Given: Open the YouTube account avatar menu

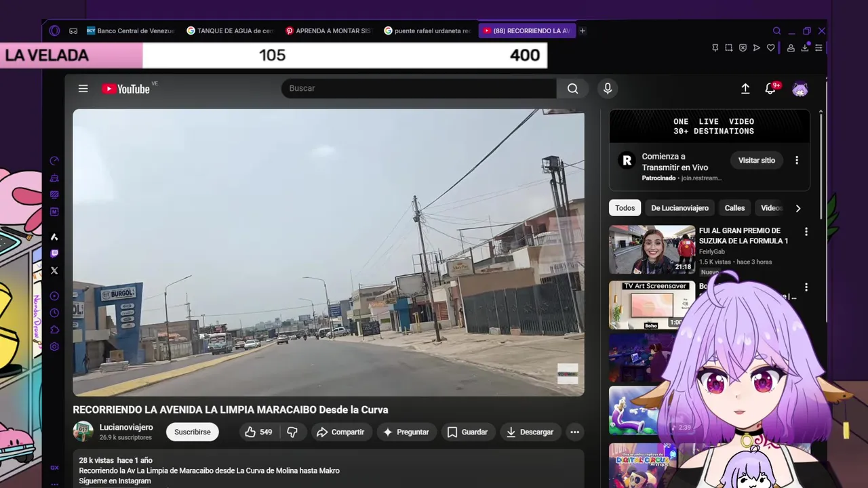Looking at the screenshot, I should click(x=800, y=89).
